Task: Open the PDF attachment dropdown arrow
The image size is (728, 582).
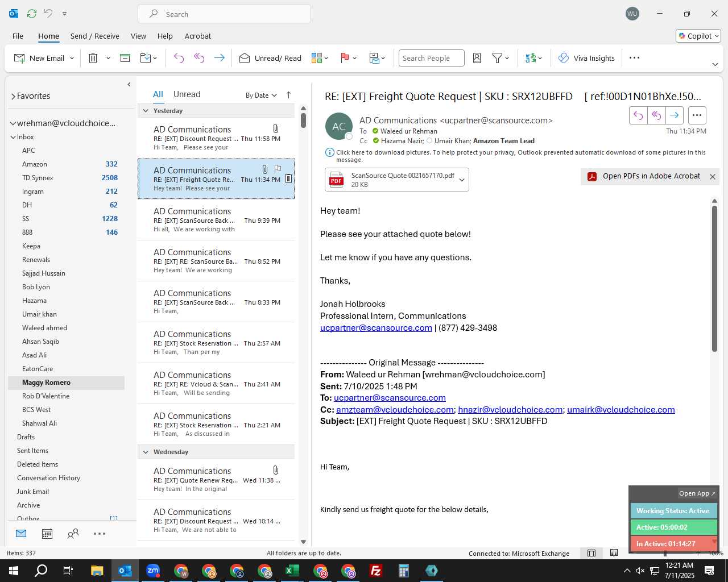Action: click(x=462, y=180)
